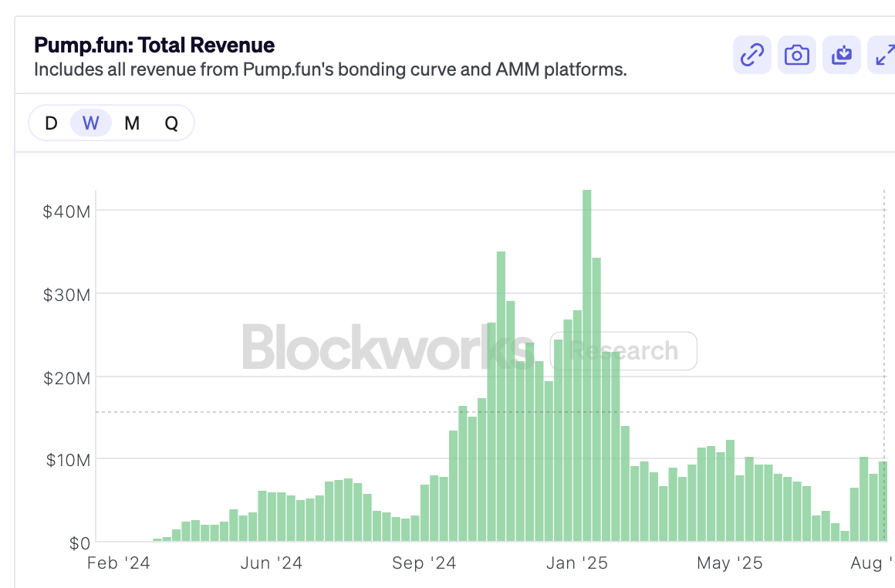Select the active W weekly interval
Image resolution: width=895 pixels, height=588 pixels.
pos(90,123)
